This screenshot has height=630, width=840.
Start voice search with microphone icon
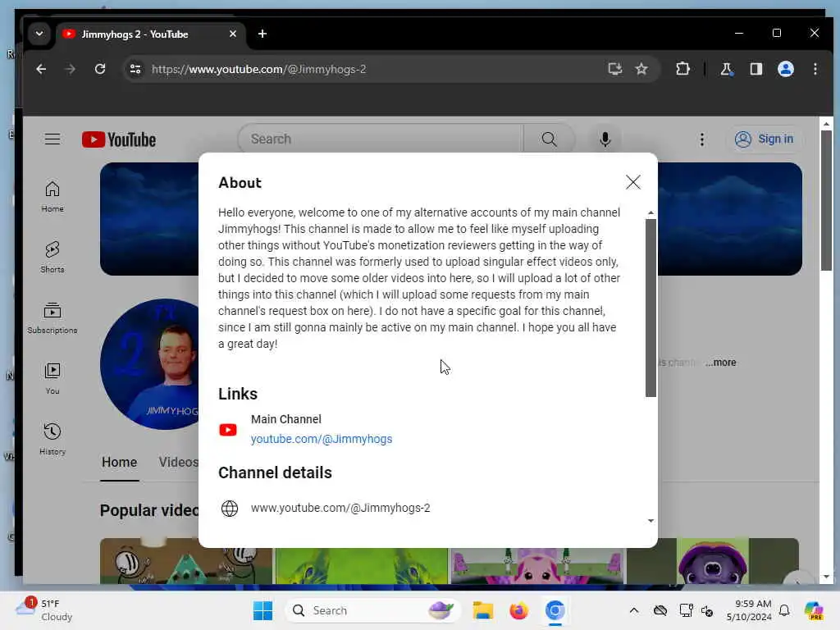tap(605, 139)
